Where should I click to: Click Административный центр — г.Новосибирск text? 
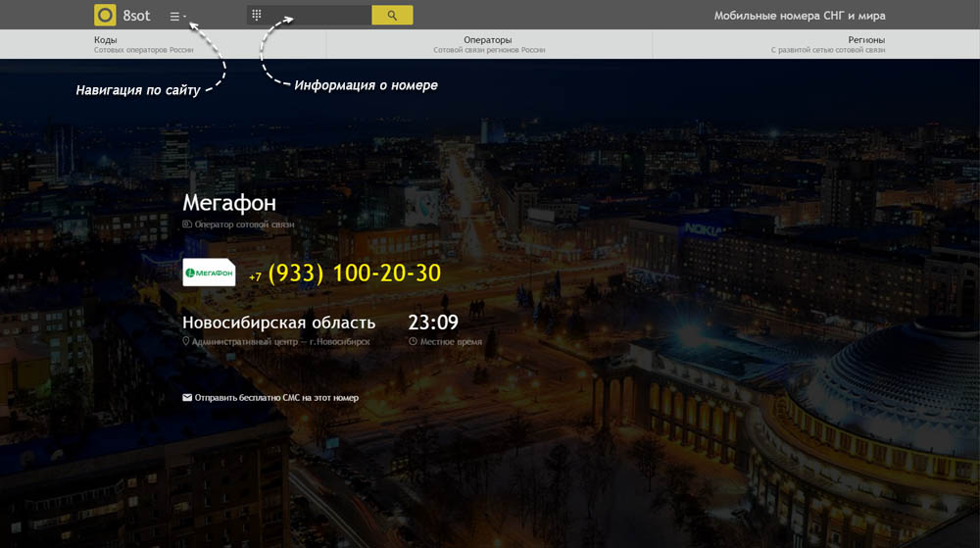click(x=280, y=342)
